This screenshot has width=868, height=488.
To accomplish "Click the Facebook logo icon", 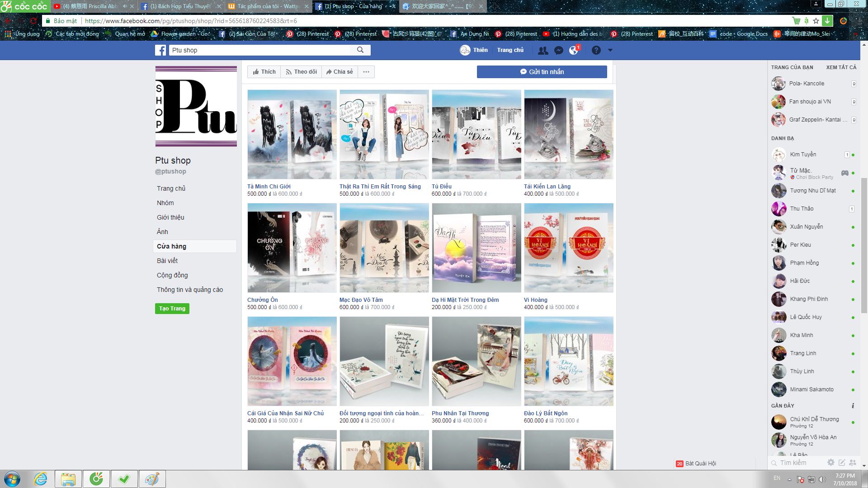I will click(160, 50).
